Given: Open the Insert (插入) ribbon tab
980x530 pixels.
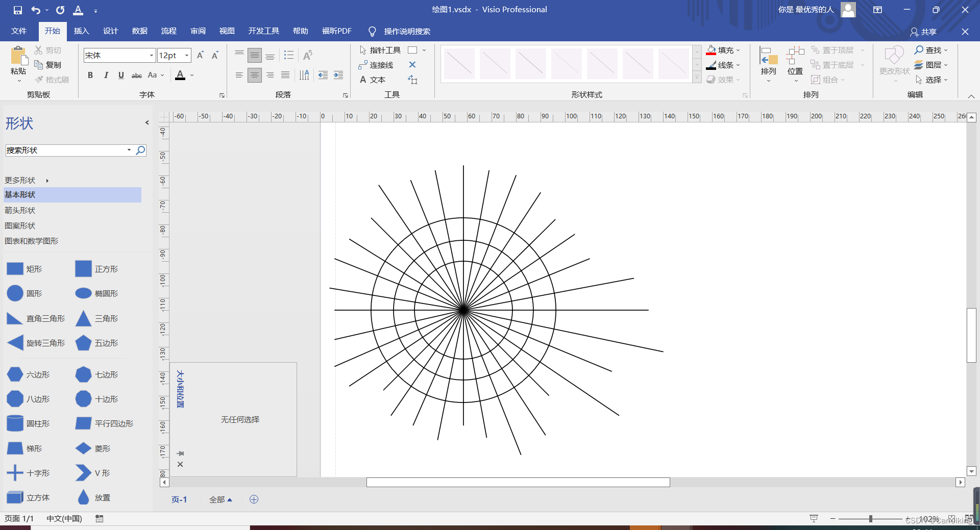Looking at the screenshot, I should coord(81,31).
